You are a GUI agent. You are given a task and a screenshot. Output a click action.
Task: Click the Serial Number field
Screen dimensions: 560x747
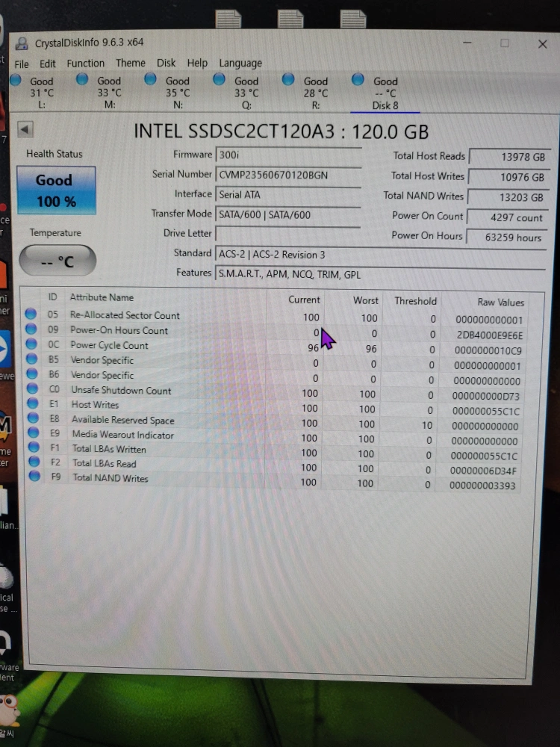288,175
